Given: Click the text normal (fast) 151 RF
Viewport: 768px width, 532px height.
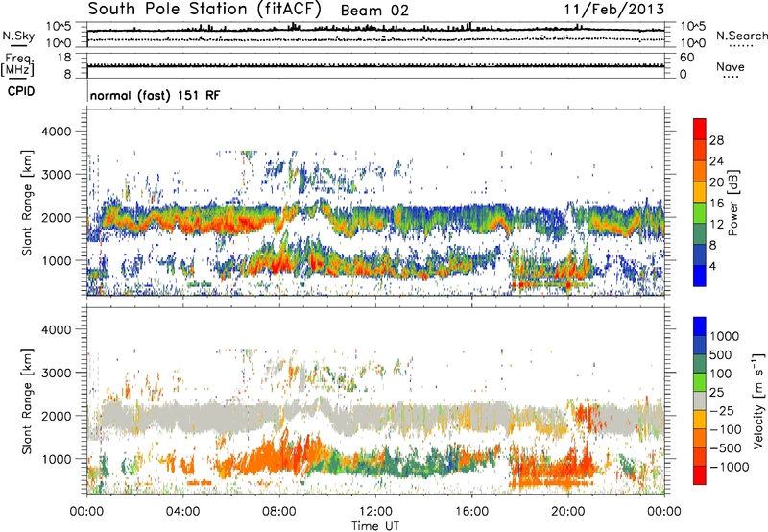Looking at the screenshot, I should [155, 95].
